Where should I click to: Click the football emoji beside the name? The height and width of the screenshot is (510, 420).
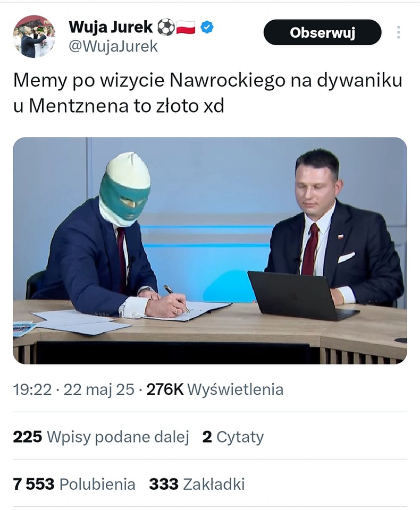166,27
